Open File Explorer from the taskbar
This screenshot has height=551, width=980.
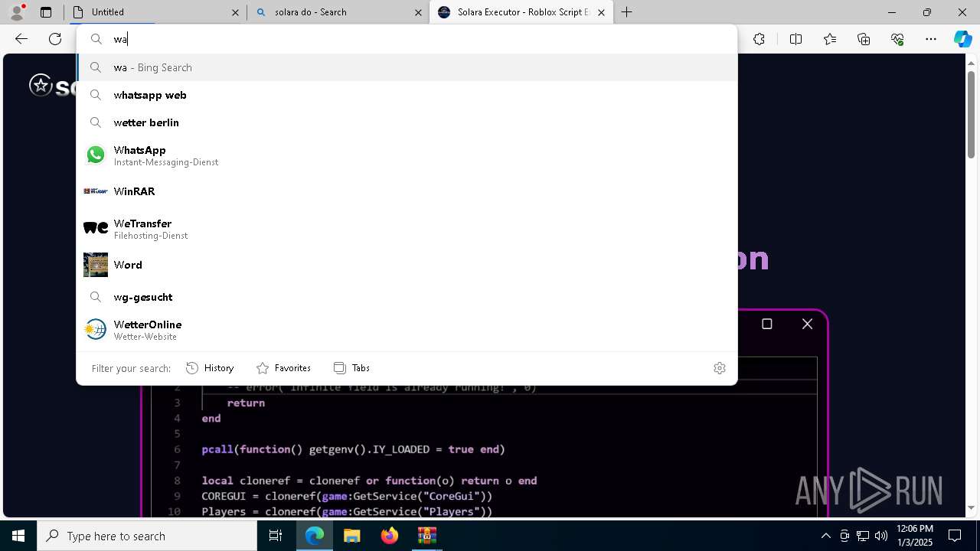coord(352,536)
